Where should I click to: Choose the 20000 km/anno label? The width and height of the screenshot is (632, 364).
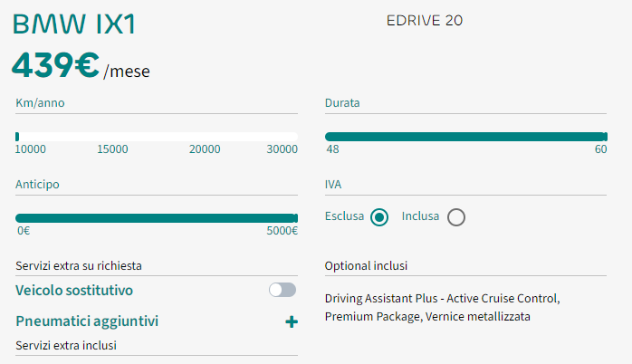205,149
